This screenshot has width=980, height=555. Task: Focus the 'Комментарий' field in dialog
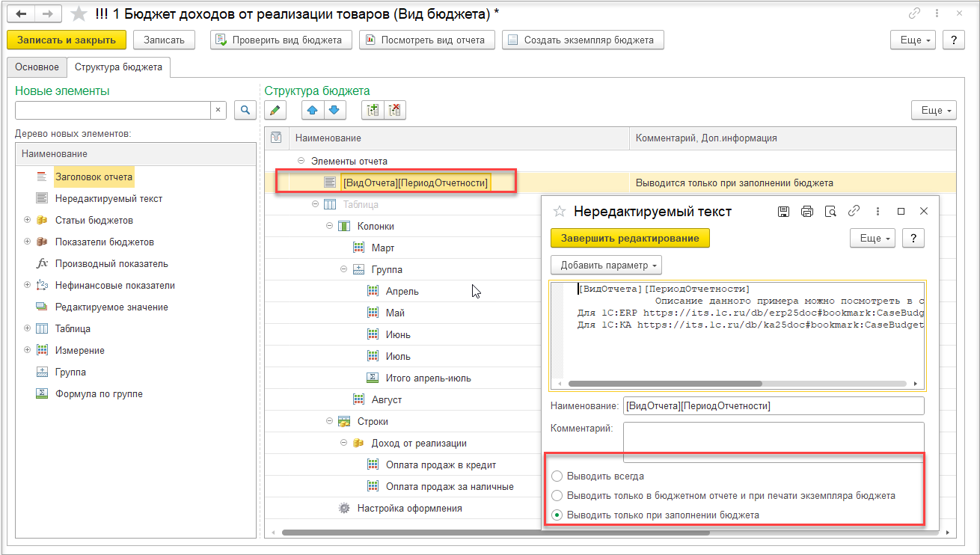tap(774, 443)
